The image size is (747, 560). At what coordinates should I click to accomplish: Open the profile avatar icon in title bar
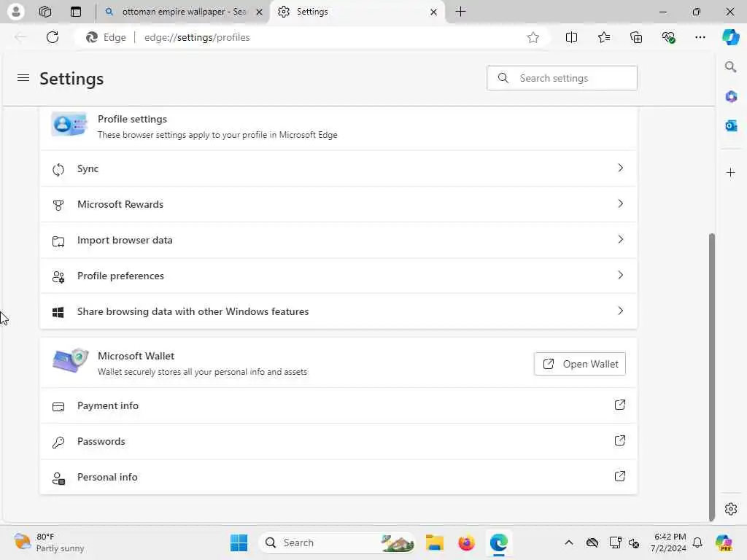coord(15,12)
